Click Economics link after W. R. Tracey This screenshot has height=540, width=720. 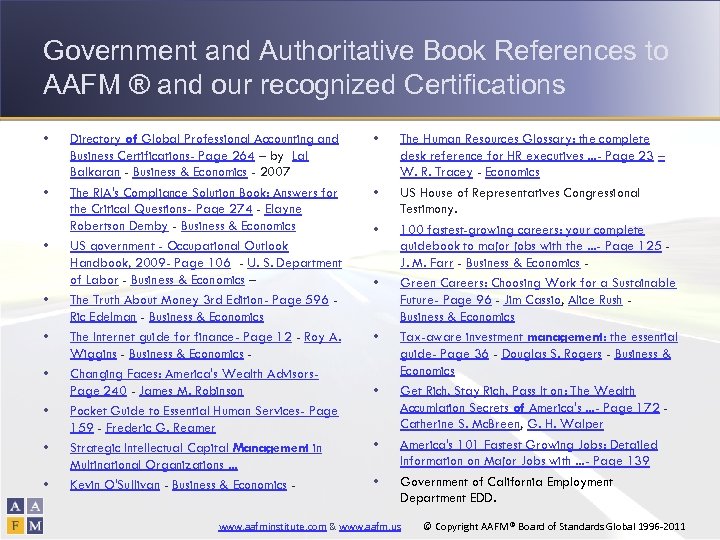[512, 172]
